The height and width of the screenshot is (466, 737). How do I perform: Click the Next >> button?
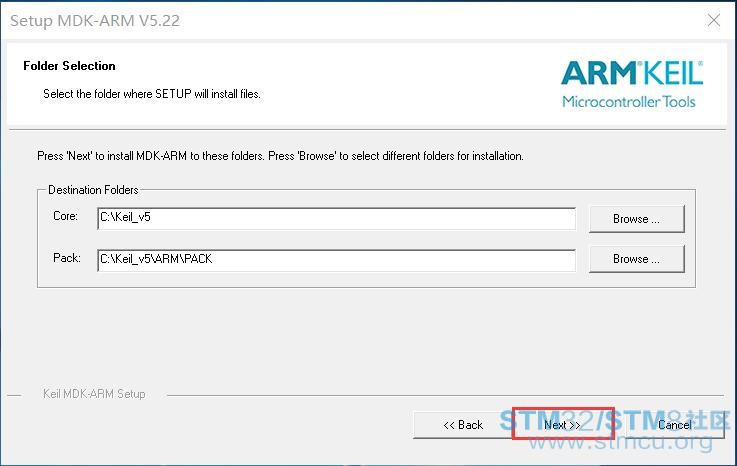click(x=563, y=425)
